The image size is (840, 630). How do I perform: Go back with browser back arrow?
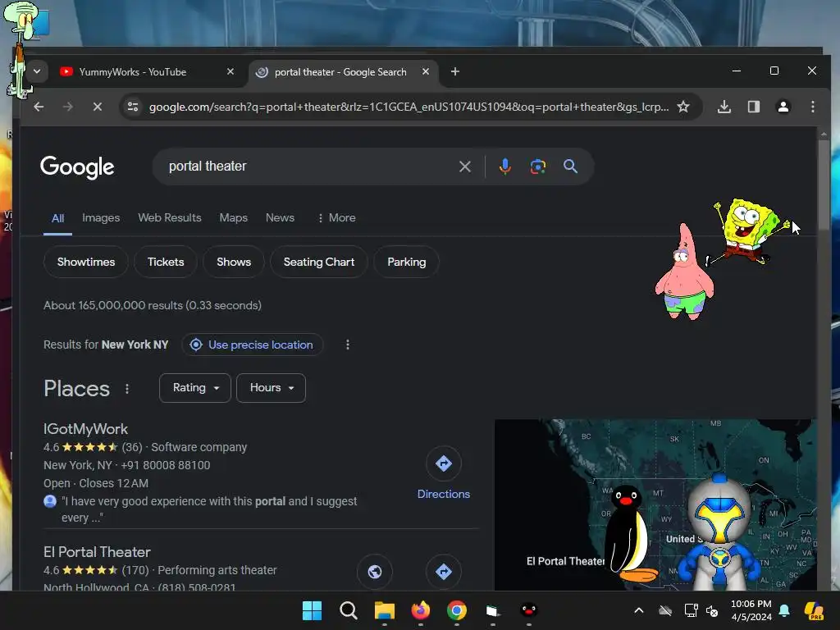pos(39,107)
